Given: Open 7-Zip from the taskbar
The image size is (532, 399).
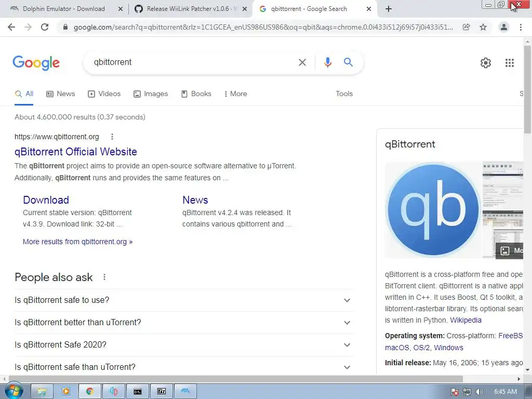Looking at the screenshot, I should click(162, 392).
